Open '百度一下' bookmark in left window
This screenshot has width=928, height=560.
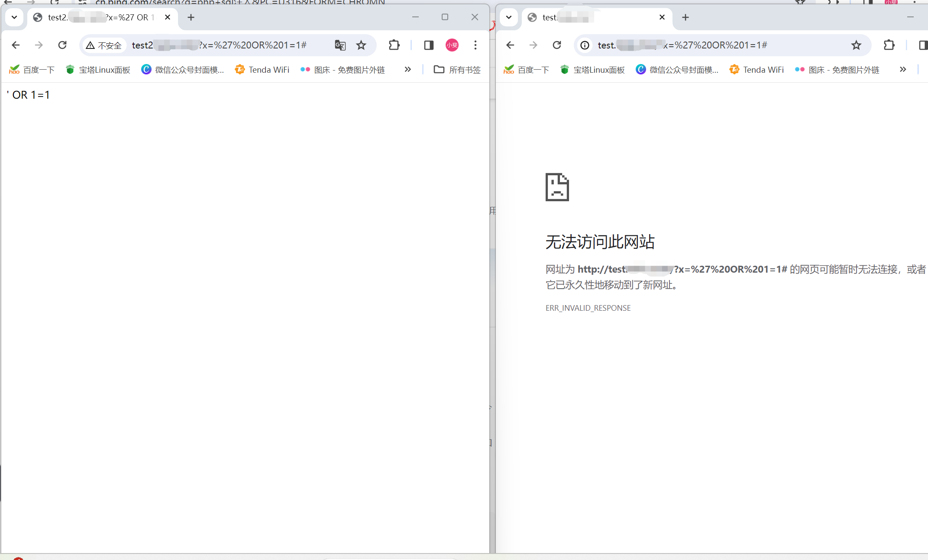point(32,70)
